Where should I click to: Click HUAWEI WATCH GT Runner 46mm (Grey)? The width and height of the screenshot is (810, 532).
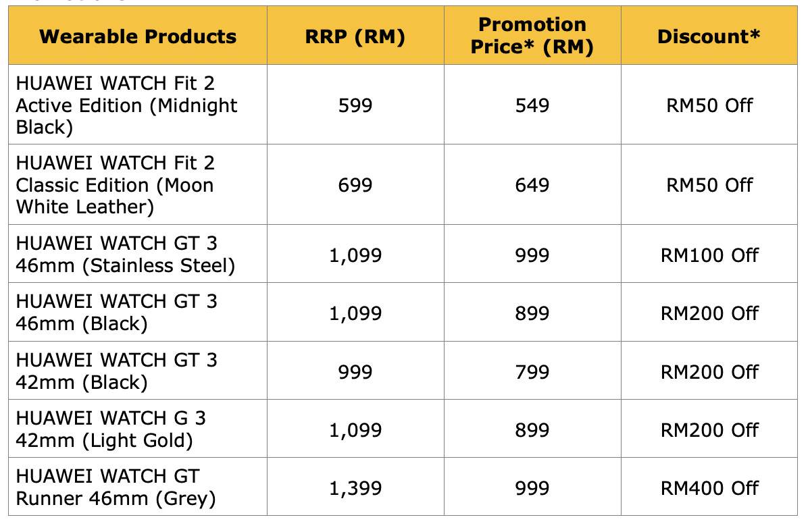coord(138,487)
